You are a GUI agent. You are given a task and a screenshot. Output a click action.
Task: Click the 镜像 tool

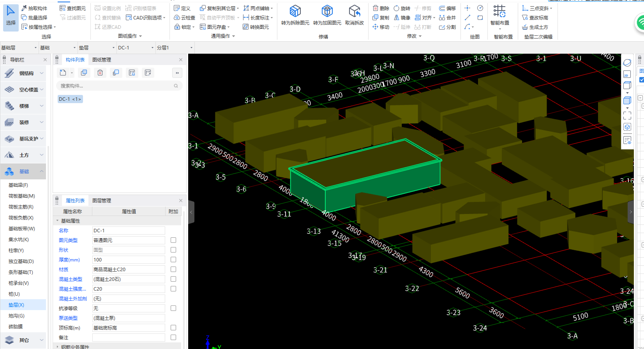[402, 18]
